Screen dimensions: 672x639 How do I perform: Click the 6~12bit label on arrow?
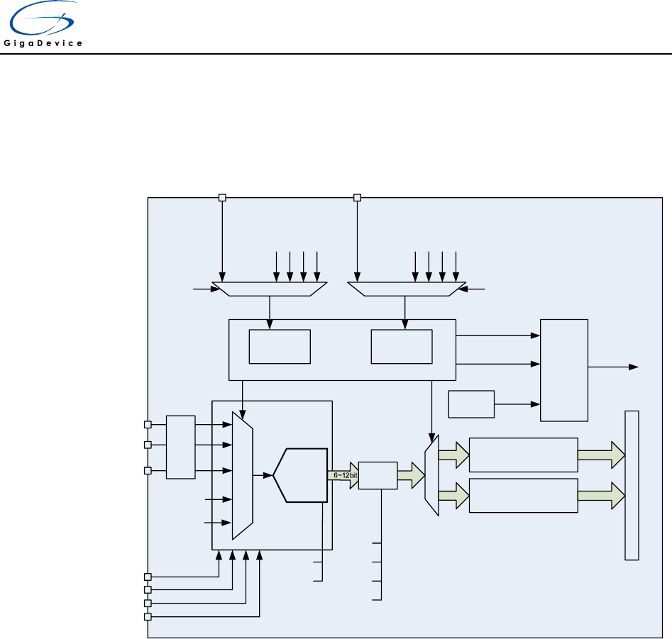(x=346, y=475)
